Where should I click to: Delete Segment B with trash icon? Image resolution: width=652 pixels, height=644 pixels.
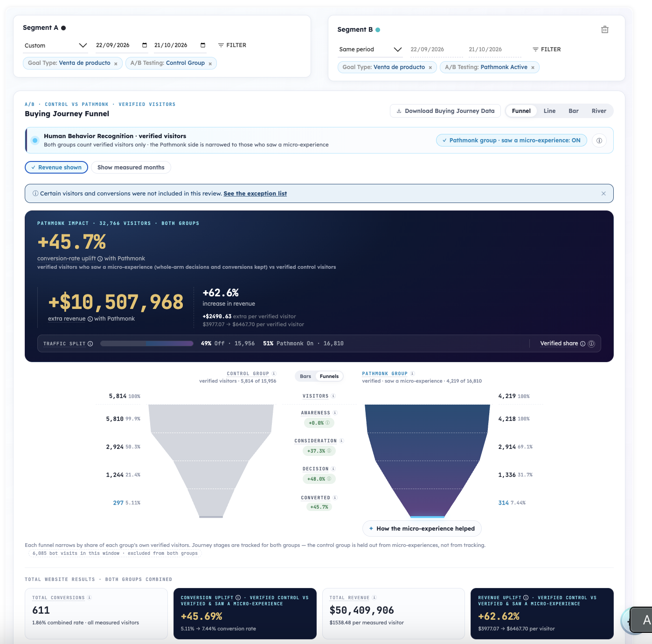click(604, 29)
